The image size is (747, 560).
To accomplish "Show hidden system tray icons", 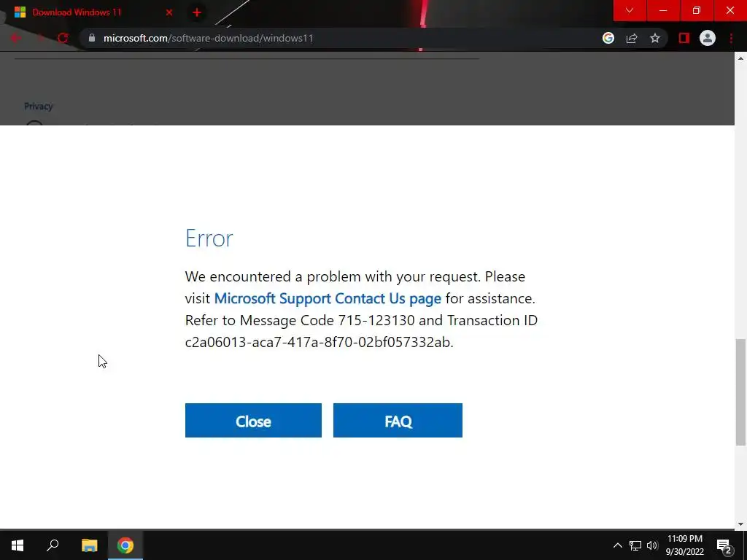I will click(x=617, y=545).
